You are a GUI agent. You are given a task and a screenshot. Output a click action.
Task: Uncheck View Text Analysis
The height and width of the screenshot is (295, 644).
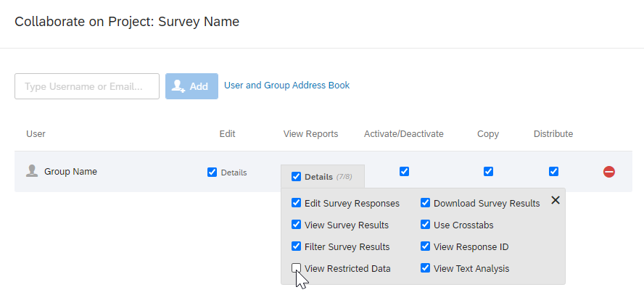(425, 268)
